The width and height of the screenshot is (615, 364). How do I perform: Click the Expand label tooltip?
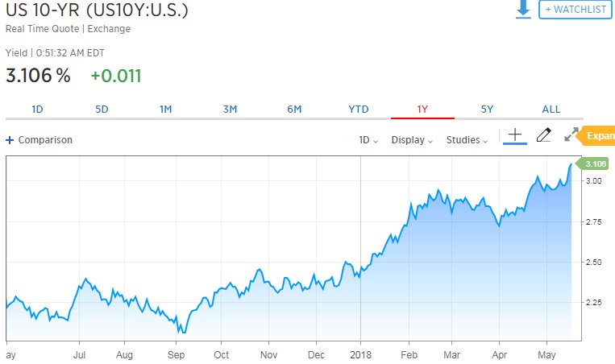tap(599, 136)
